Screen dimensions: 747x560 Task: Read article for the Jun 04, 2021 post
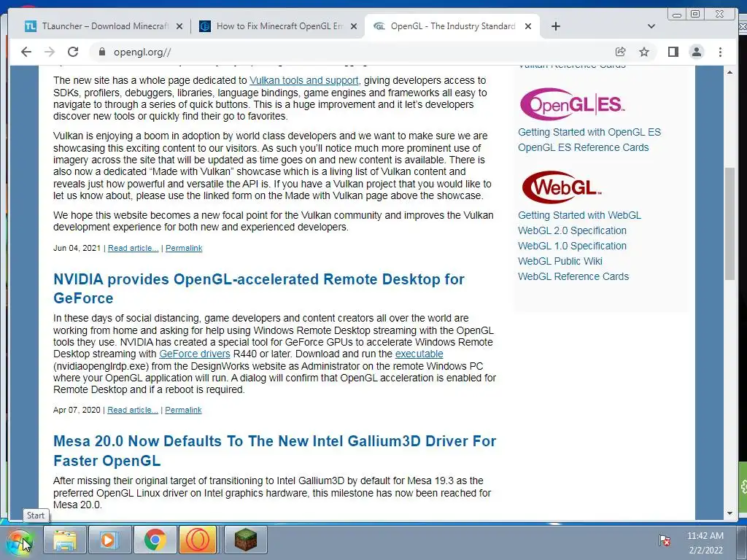[x=133, y=248]
